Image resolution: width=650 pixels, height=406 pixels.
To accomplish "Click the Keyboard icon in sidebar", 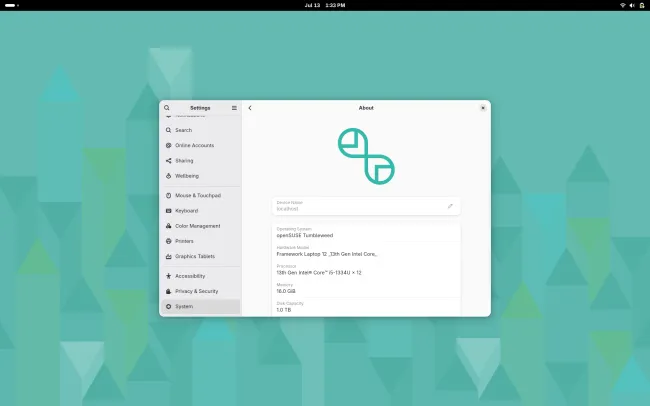I will pos(168,211).
